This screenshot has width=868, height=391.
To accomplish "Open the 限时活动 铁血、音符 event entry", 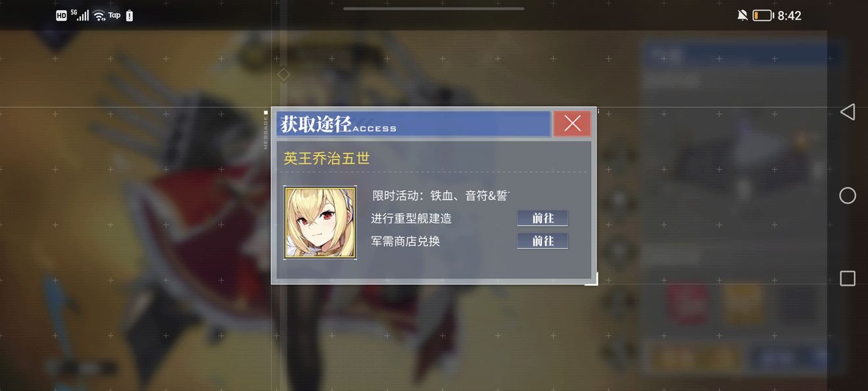I will (x=441, y=195).
